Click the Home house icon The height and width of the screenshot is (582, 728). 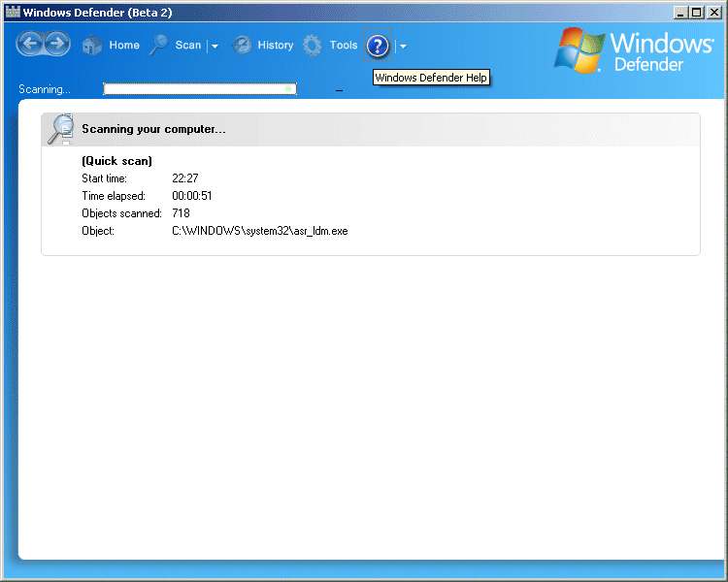[x=92, y=45]
